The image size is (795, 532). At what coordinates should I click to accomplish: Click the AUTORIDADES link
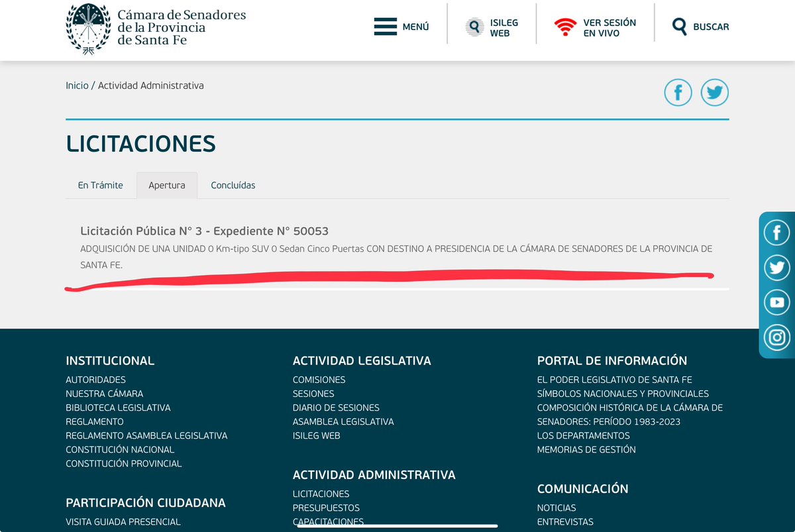(x=95, y=379)
